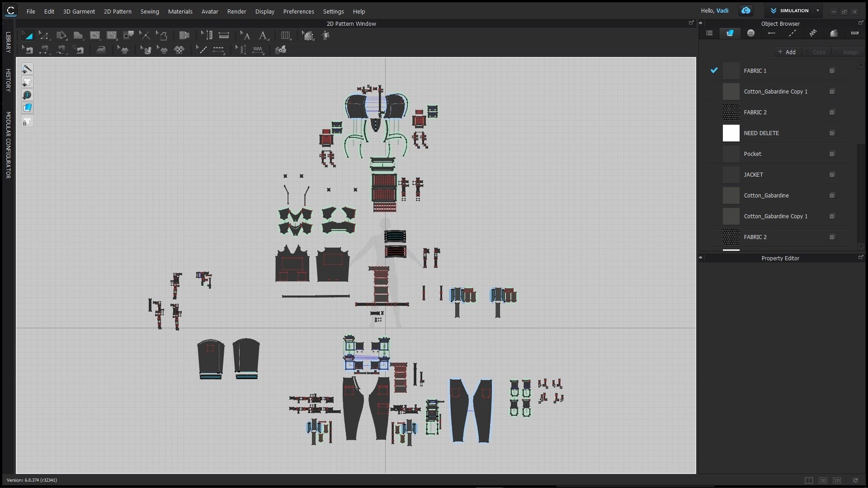The height and width of the screenshot is (488, 868).
Task: Toggle the 2D pattern info display icon
Action: 27,95
